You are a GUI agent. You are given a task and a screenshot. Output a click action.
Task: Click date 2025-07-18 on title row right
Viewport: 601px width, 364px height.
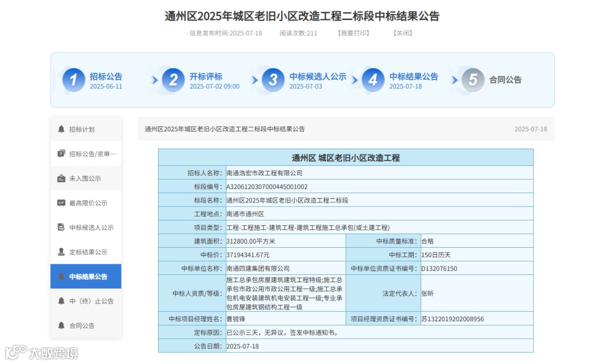pyautogui.click(x=530, y=129)
